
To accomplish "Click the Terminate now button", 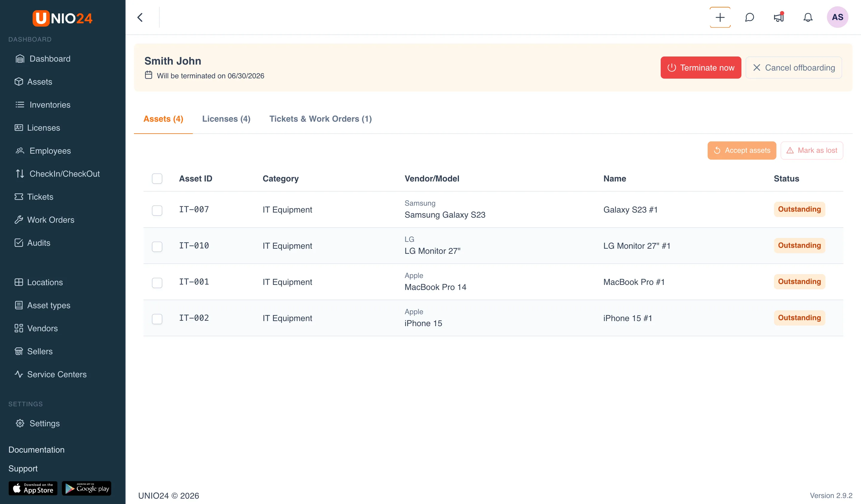I will [700, 68].
